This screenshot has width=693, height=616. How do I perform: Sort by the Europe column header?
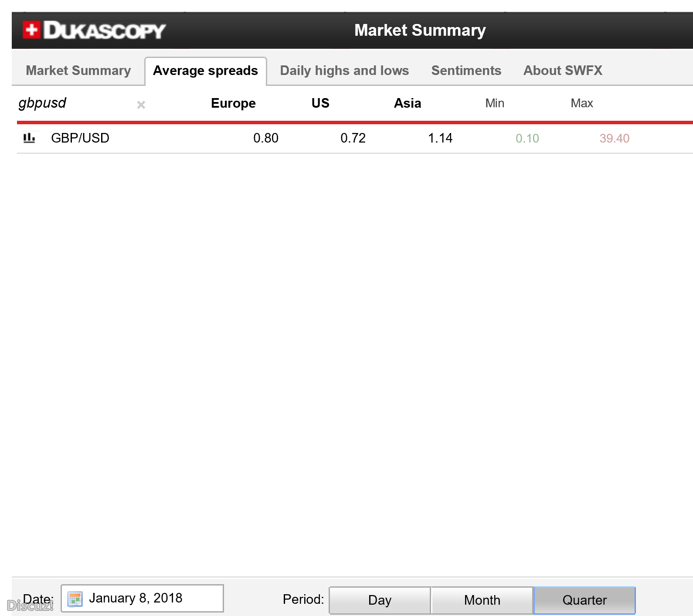pos(233,103)
